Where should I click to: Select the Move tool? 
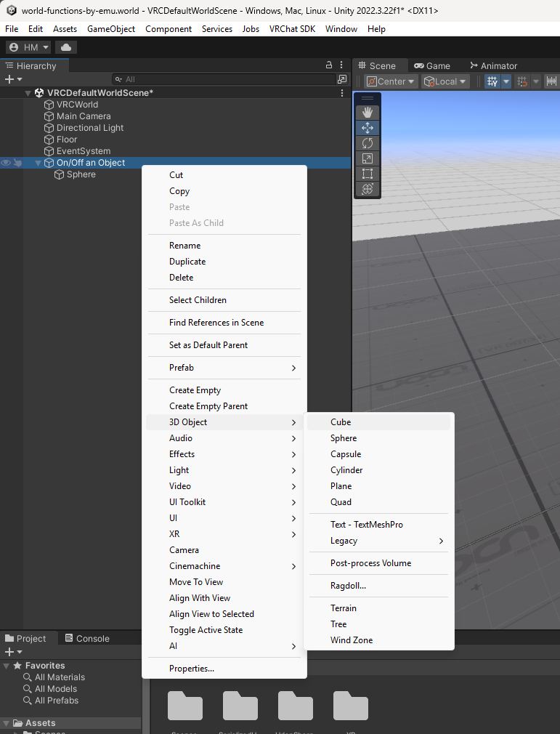pyautogui.click(x=368, y=127)
